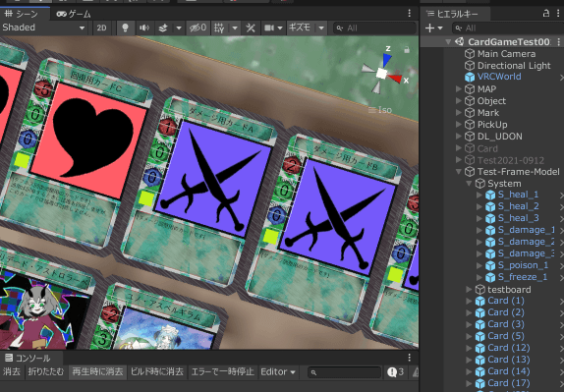The height and width of the screenshot is (392, 564).
Task: Toggle the 2D view mode button
Action: tap(102, 28)
